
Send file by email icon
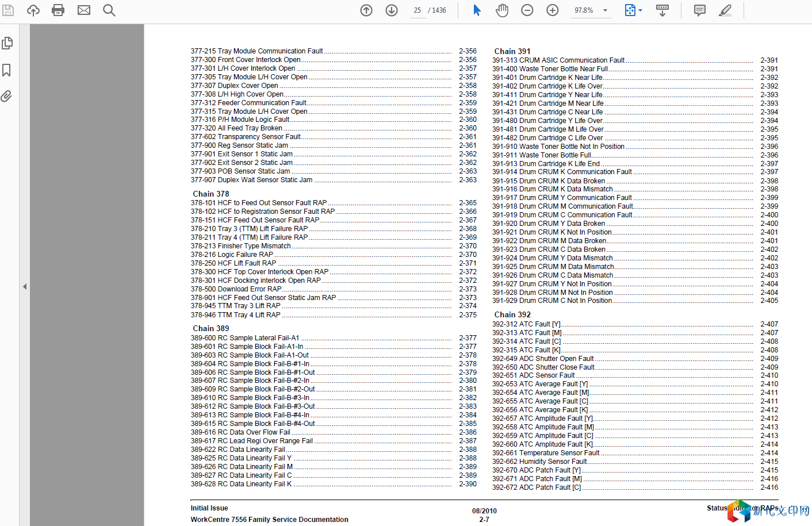(x=84, y=10)
